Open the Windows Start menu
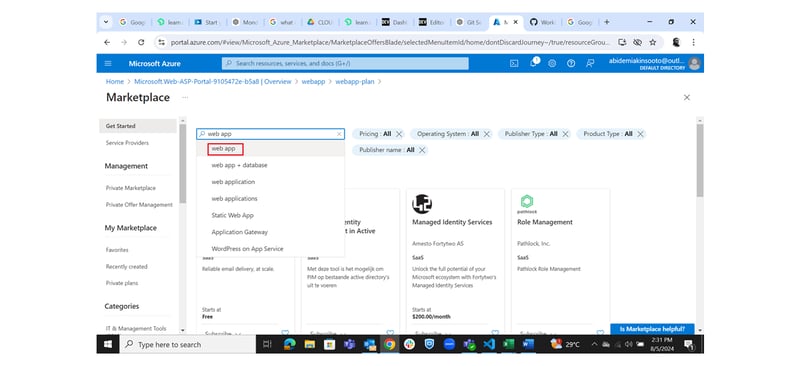Viewport: 800px width, 366px height. click(108, 345)
